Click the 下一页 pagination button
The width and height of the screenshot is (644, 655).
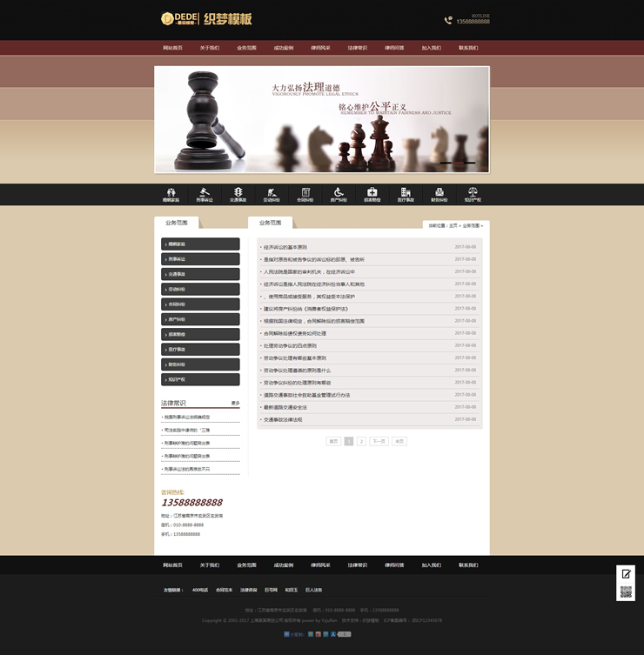[x=379, y=441]
